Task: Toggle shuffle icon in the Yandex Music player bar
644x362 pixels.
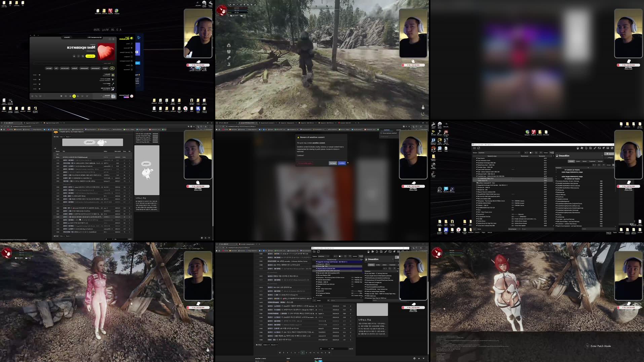Action: pos(82,96)
